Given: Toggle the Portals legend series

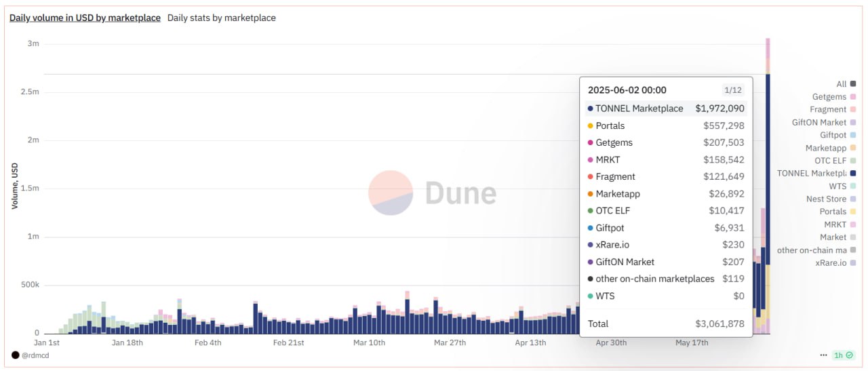Looking at the screenshot, I should tap(837, 212).
